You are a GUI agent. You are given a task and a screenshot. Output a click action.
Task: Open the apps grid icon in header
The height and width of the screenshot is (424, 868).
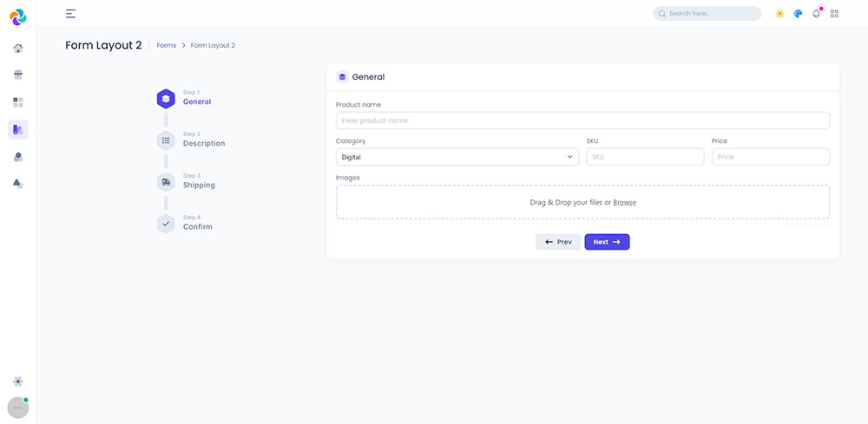pyautogui.click(x=834, y=14)
